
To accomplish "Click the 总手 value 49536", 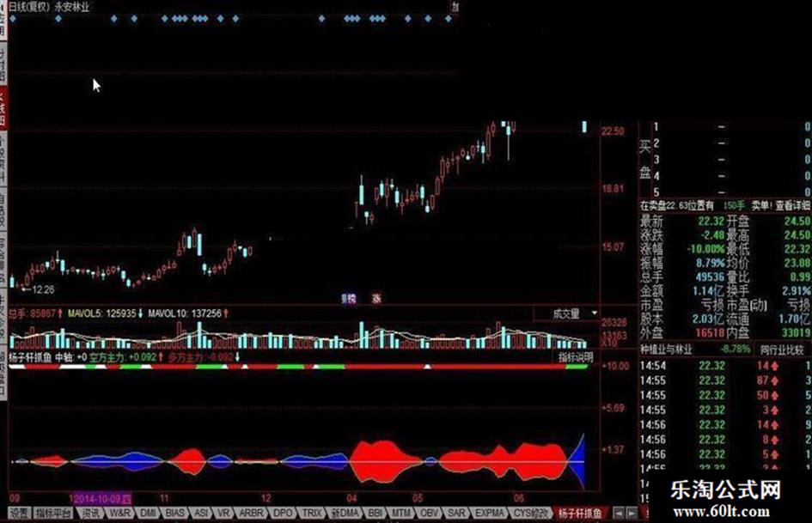I will [x=710, y=277].
